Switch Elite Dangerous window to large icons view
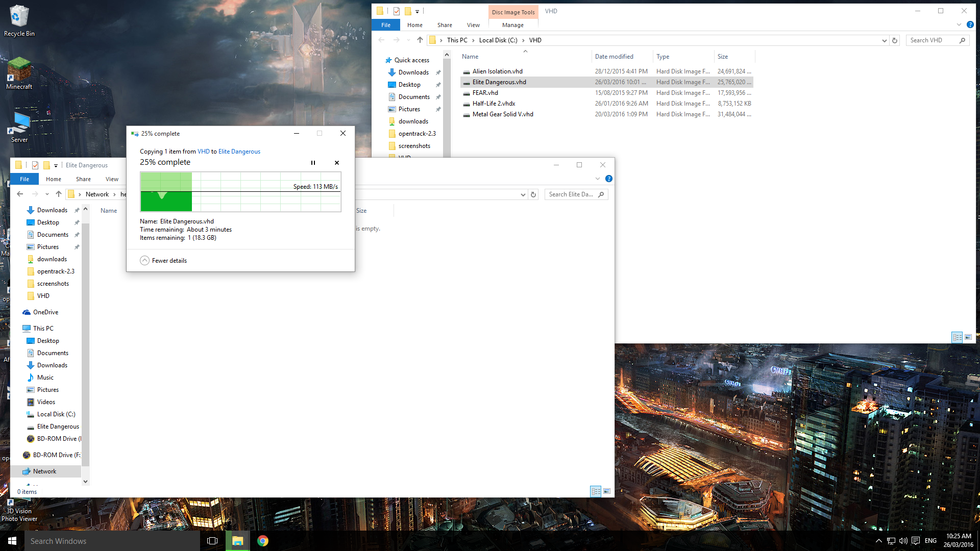 (607, 491)
